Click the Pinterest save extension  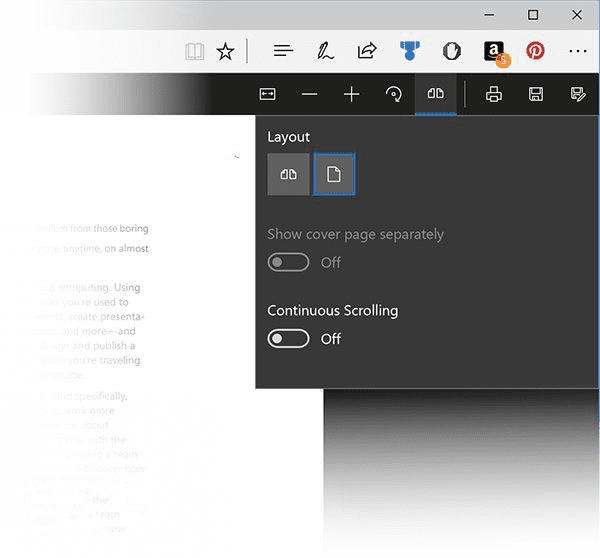535,51
